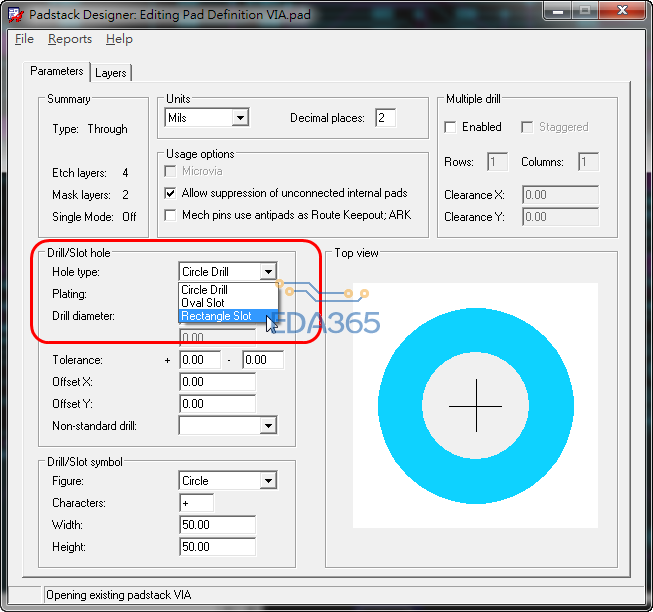
Task: Toggle the Staggered checkbox
Action: click(x=527, y=127)
